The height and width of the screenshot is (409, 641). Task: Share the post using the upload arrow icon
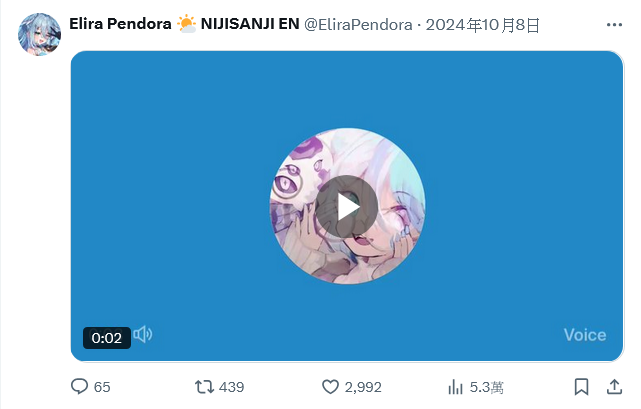click(614, 387)
